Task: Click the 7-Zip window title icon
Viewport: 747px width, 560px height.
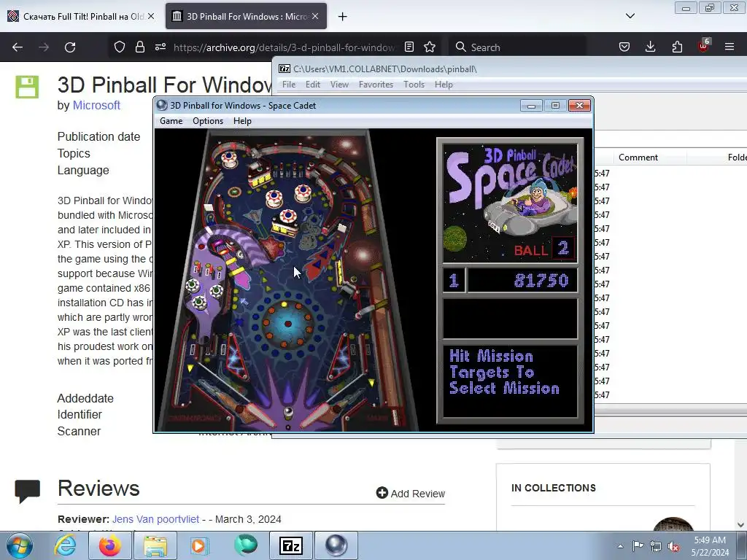Action: click(285, 69)
